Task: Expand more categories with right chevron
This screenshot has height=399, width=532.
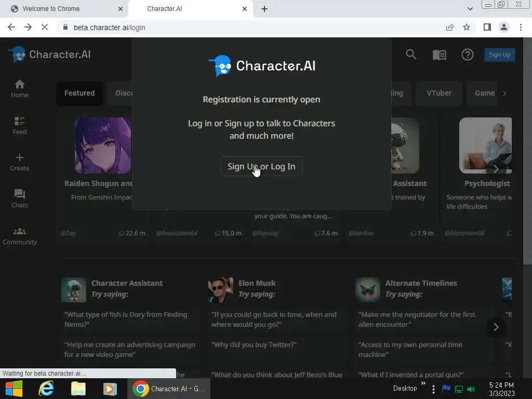Action: pyautogui.click(x=504, y=94)
